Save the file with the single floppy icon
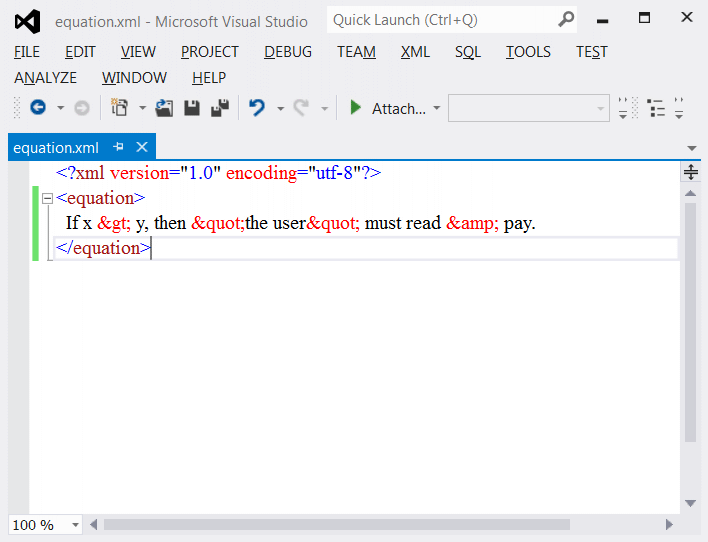 [192, 108]
